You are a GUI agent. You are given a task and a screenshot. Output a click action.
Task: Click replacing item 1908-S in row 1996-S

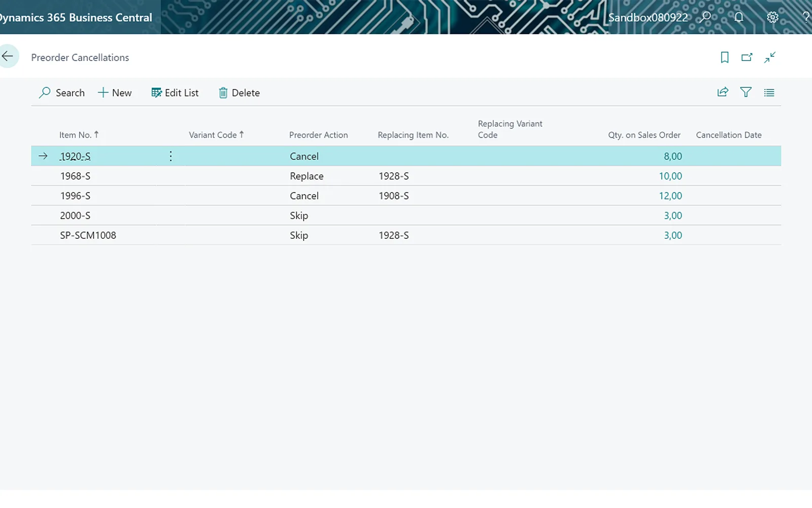point(394,196)
